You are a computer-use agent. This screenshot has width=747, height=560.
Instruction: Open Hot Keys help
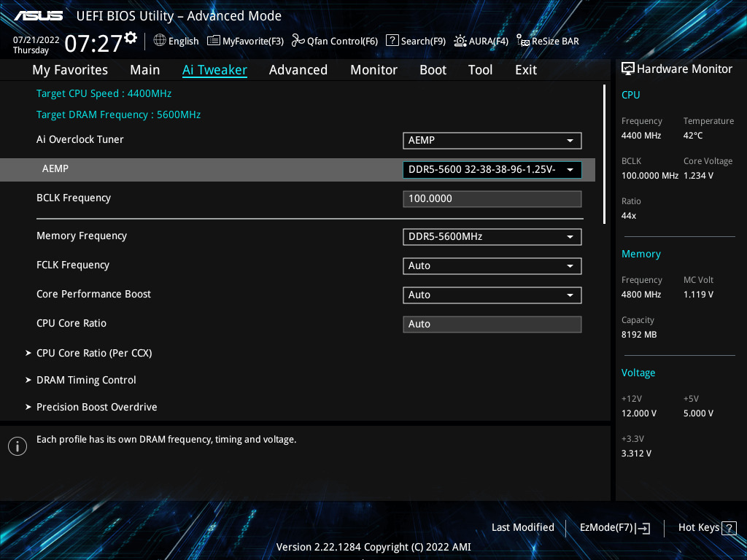coord(707,528)
